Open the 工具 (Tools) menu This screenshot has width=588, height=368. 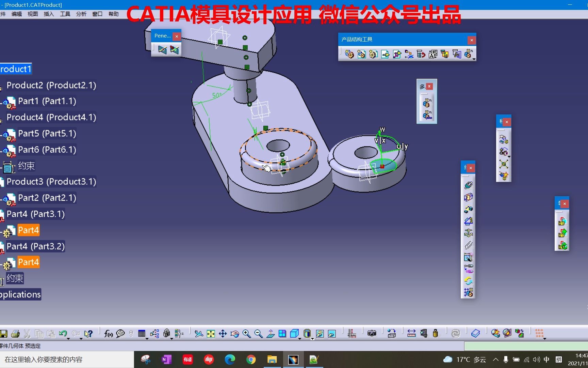(65, 14)
